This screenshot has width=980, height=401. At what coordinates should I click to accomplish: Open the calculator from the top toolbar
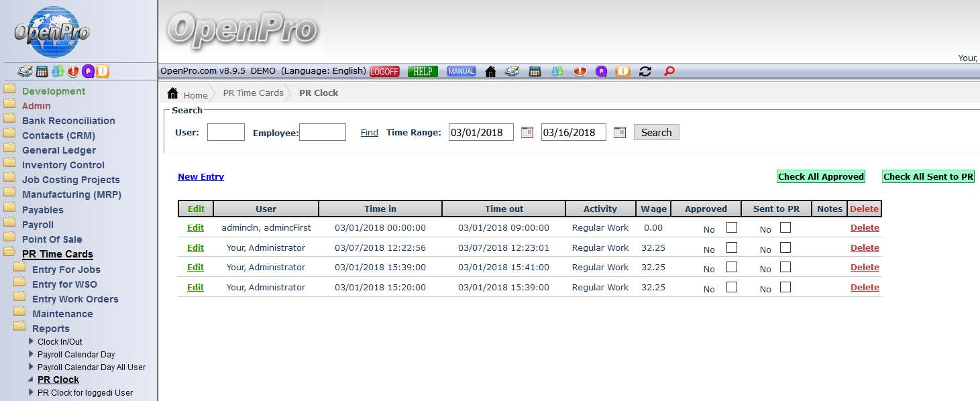535,71
